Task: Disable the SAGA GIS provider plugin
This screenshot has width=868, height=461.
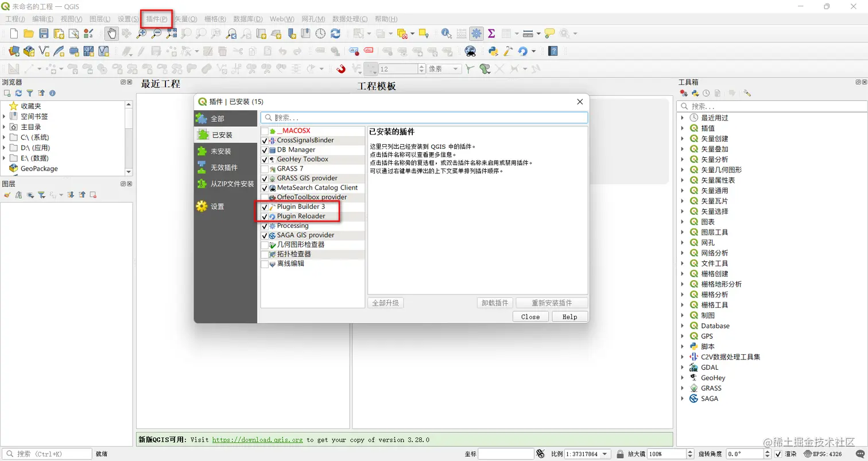Action: click(x=265, y=235)
